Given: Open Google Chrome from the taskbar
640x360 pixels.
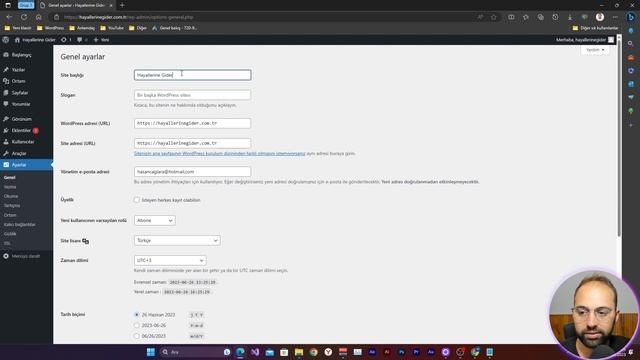Looking at the screenshot, I should (x=313, y=352).
